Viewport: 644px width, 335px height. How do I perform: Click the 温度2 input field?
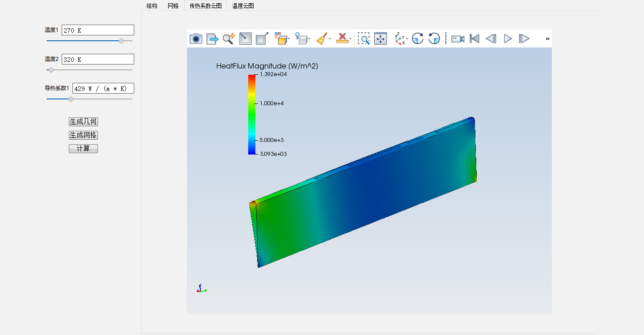tap(98, 59)
